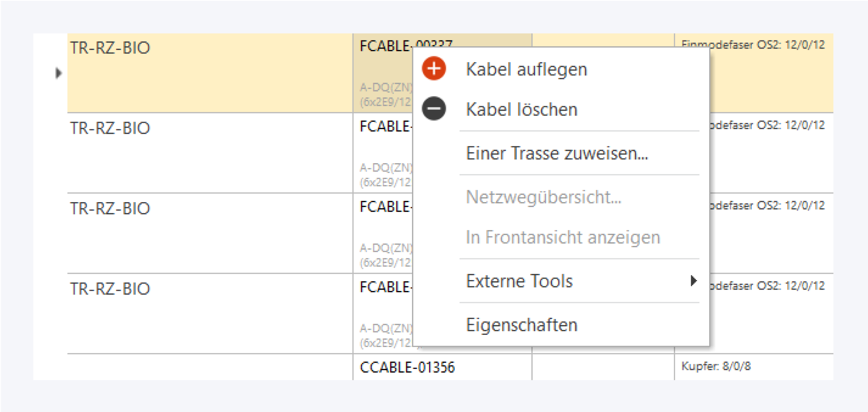Open Eigenschaften from the context menu

pos(522,325)
